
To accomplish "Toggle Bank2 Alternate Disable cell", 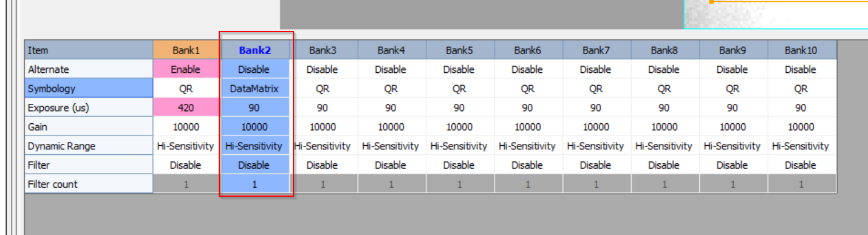I will [x=255, y=69].
